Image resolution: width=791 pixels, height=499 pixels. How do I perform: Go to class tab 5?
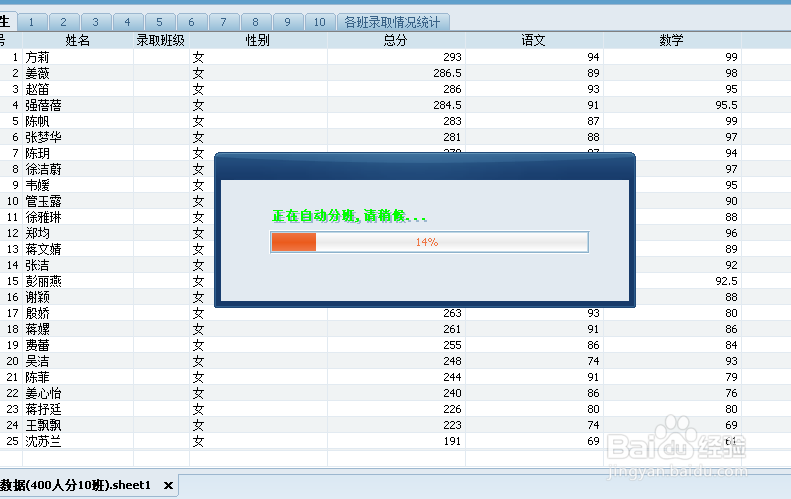[159, 22]
